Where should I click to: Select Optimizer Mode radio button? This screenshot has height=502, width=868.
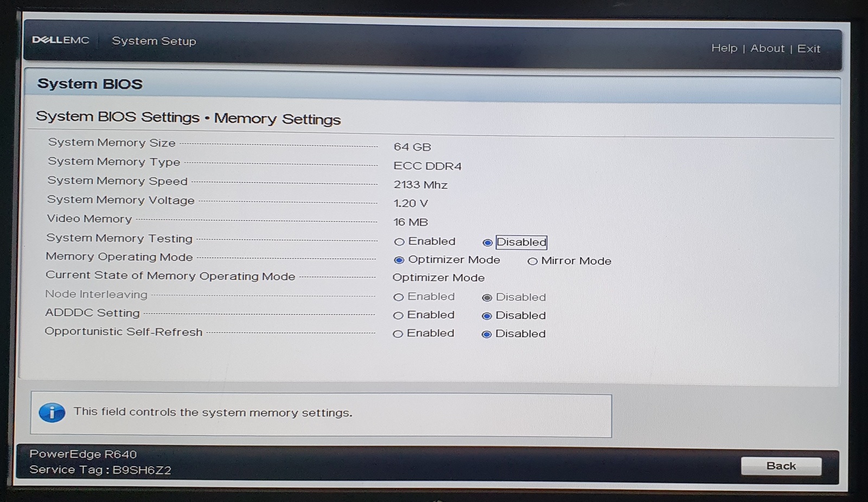pyautogui.click(x=399, y=260)
